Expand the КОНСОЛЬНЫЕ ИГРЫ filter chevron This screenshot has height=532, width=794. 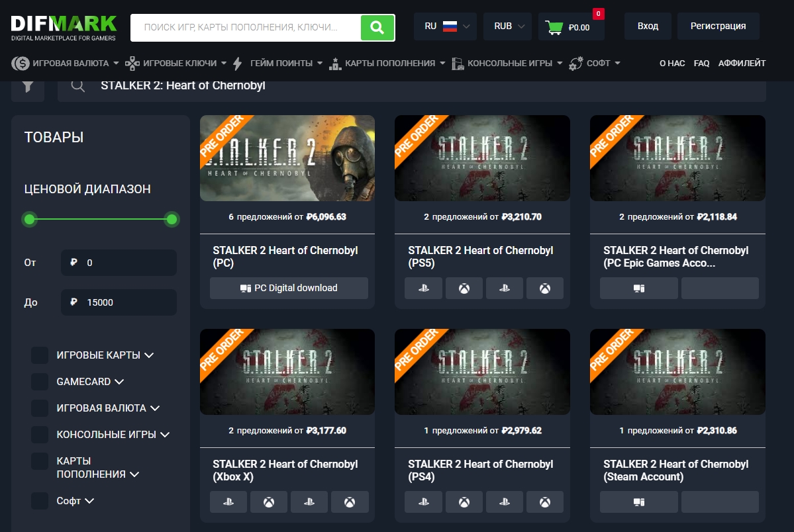pyautogui.click(x=165, y=434)
